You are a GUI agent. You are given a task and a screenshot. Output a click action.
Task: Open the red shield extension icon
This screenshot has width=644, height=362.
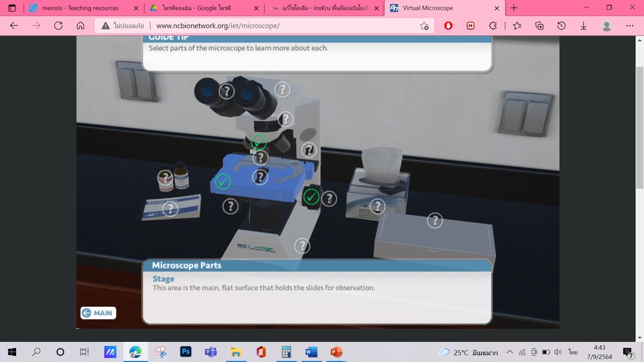pyautogui.click(x=448, y=25)
